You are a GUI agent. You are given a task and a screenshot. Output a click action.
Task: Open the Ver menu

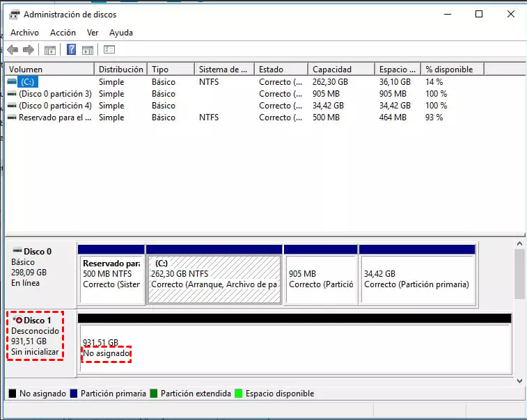pyautogui.click(x=93, y=33)
